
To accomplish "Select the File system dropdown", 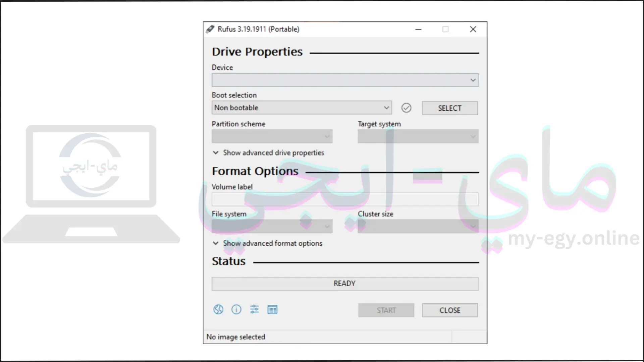I will click(272, 226).
